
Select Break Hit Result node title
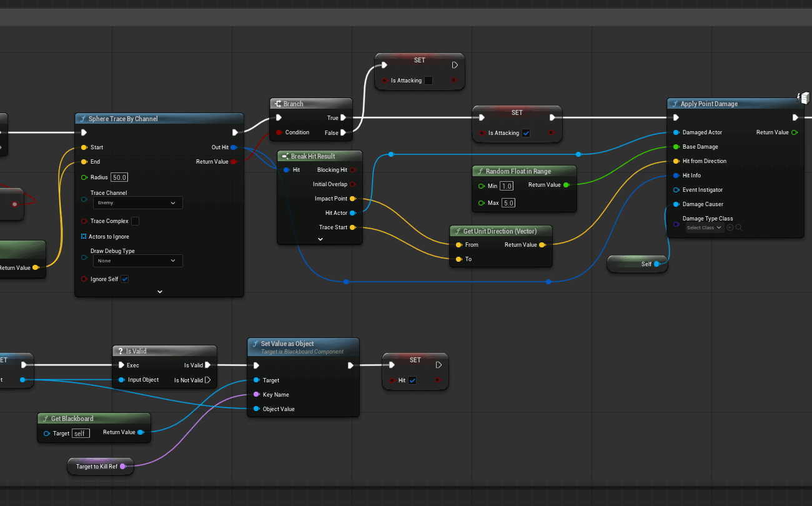(x=313, y=156)
